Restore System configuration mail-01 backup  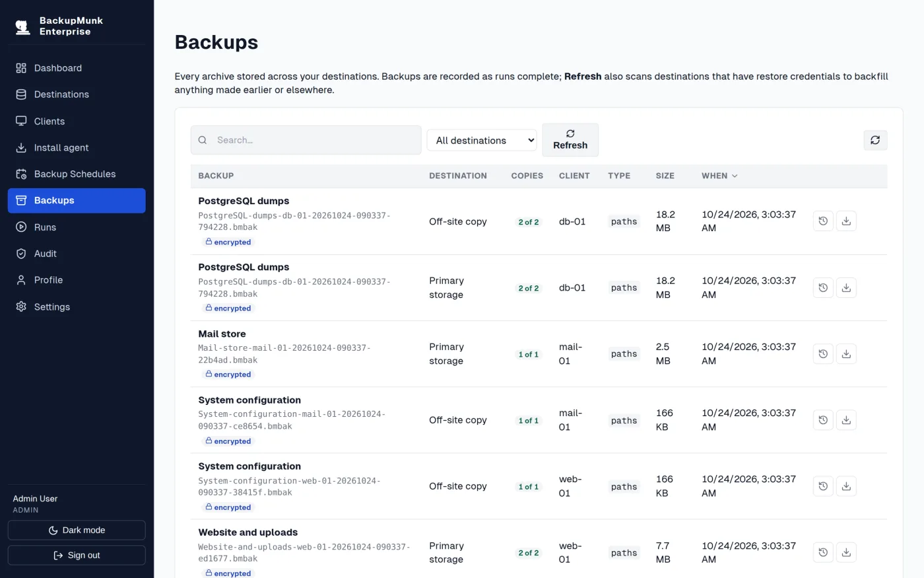(823, 420)
